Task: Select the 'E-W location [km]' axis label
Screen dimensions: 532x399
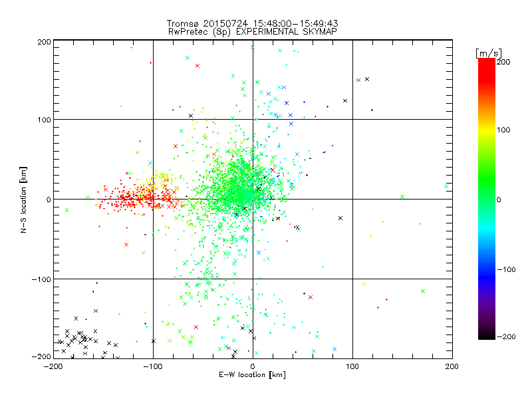Action: [252, 375]
